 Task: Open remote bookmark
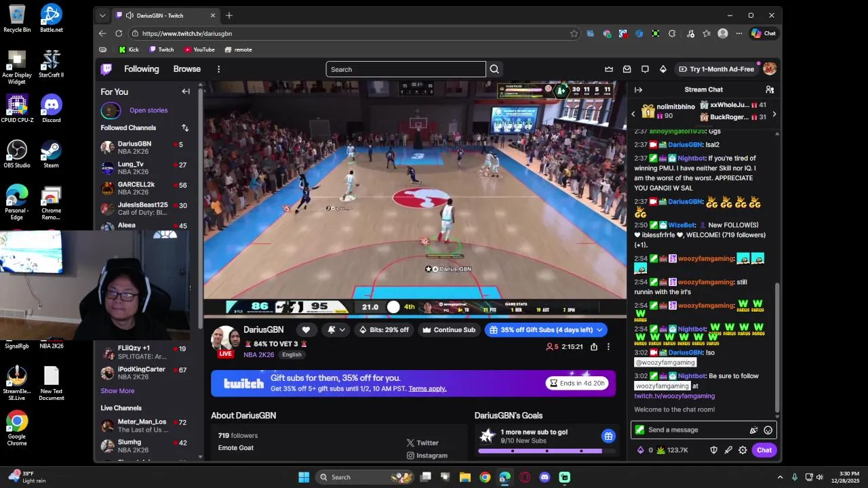click(238, 49)
